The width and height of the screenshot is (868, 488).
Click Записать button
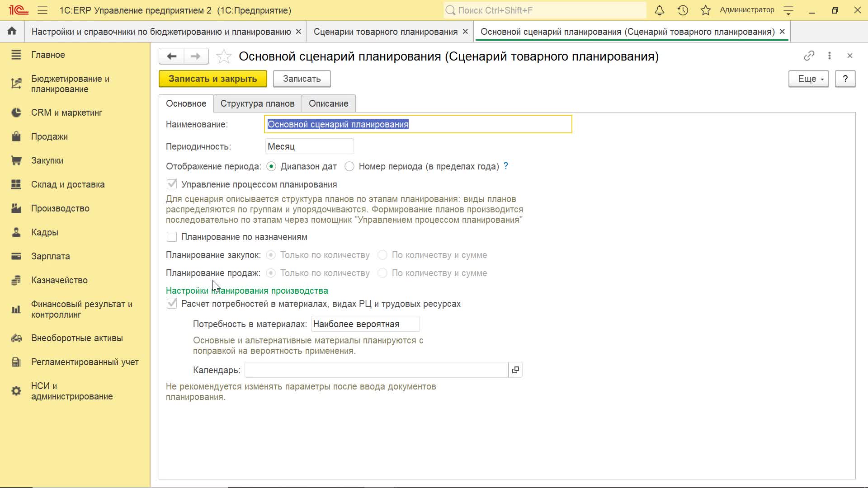point(302,79)
